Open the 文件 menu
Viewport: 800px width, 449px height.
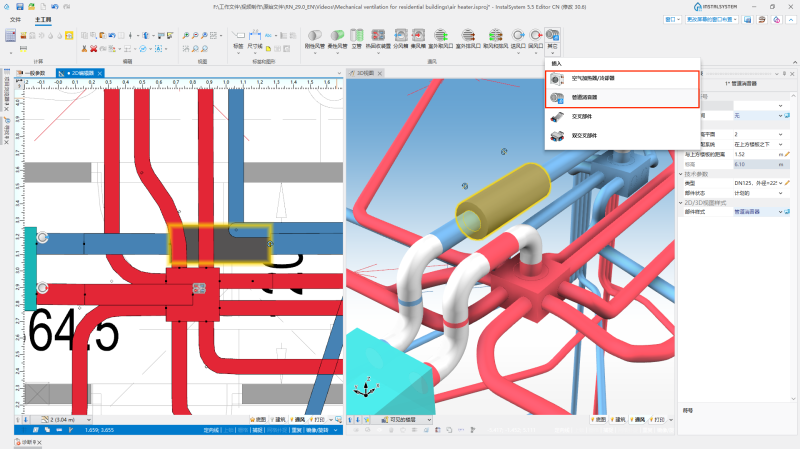click(x=15, y=19)
